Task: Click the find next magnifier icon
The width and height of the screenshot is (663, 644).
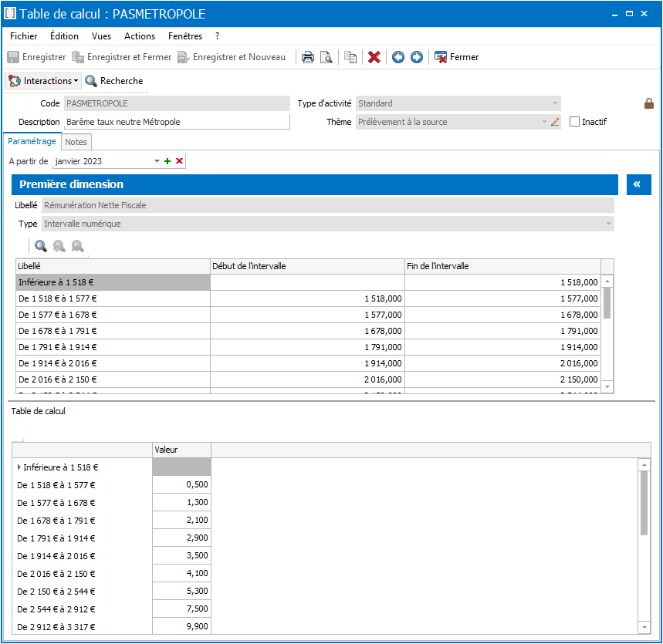Action: pyautogui.click(x=77, y=246)
